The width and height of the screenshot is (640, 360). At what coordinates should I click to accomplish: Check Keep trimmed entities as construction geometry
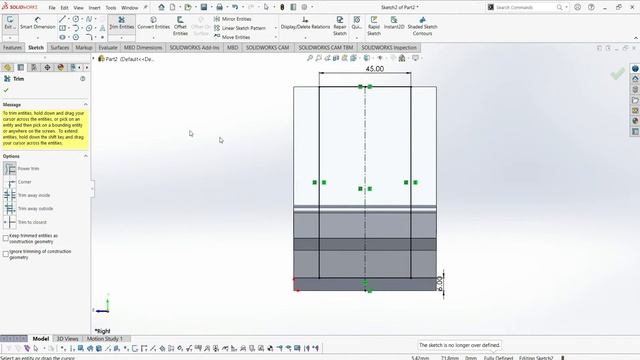click(x=6, y=238)
